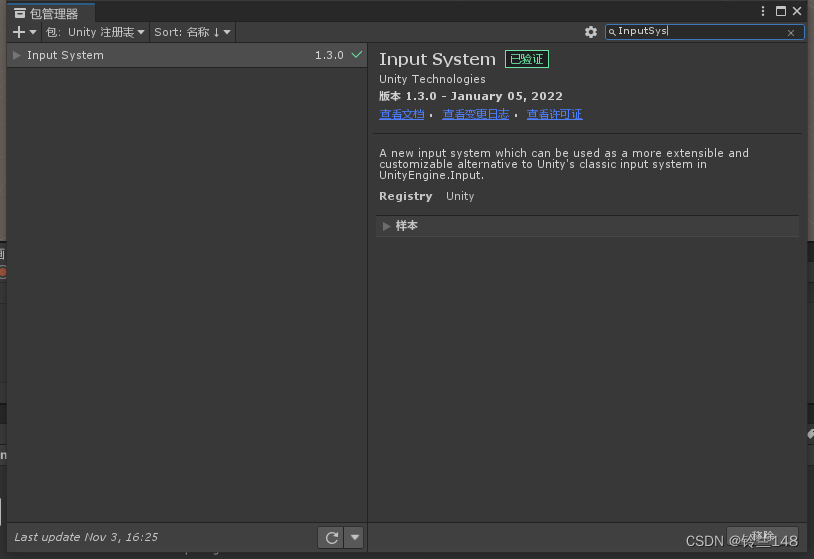Clear the search with the X icon
Screen dimensions: 814x559
point(791,33)
